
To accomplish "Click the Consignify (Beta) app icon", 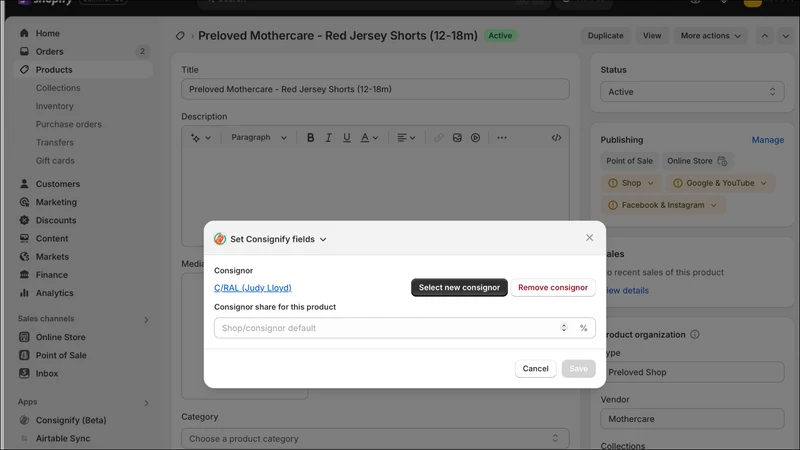I will (24, 420).
